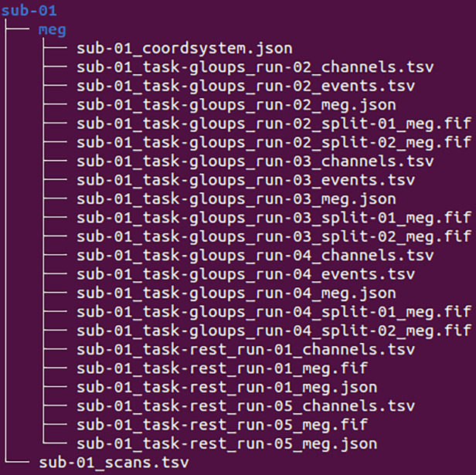Click the run-03 split-01 meg.fif file
Image resolution: width=476 pixels, height=475 pixels.
coord(274,218)
